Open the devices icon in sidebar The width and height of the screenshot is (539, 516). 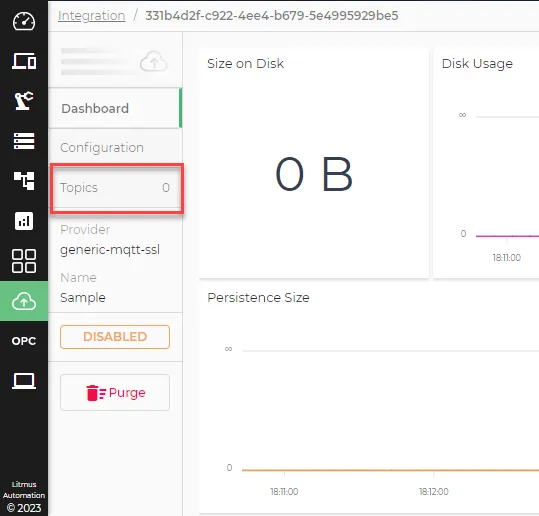coord(24,61)
